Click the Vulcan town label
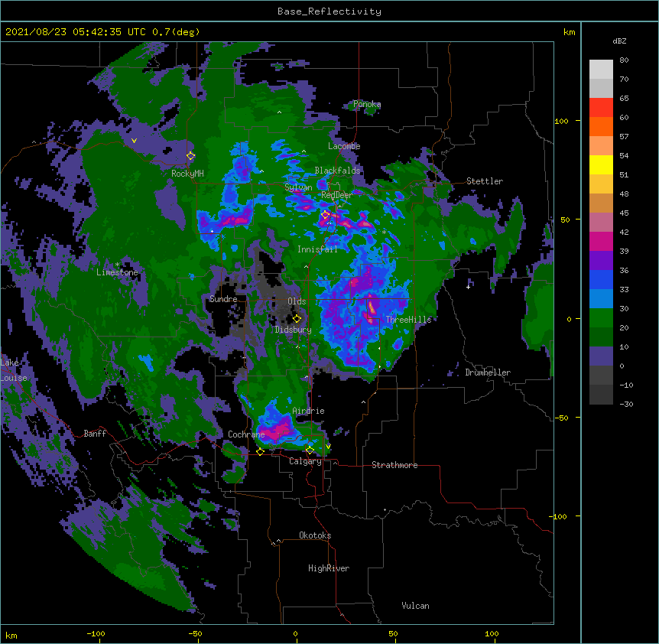 click(x=415, y=606)
